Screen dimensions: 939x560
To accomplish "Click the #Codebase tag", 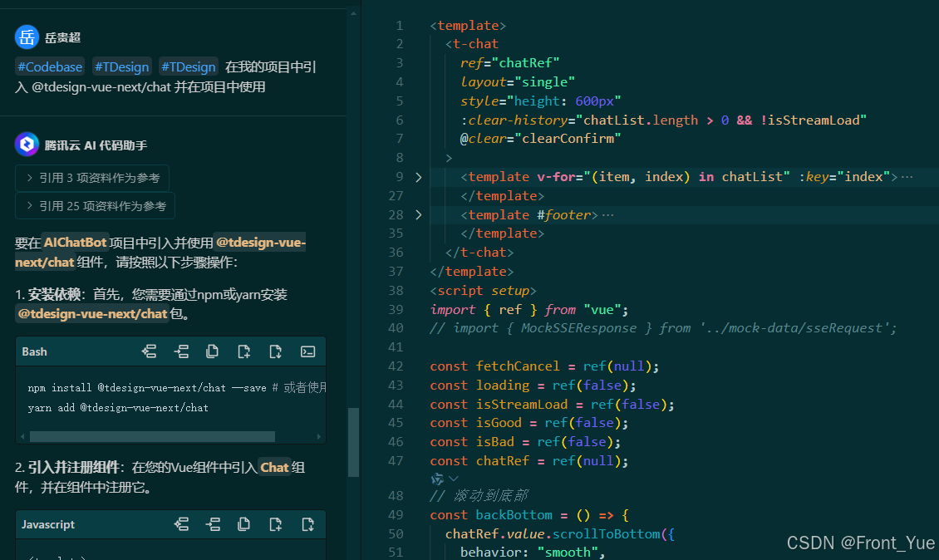I will (x=50, y=66).
